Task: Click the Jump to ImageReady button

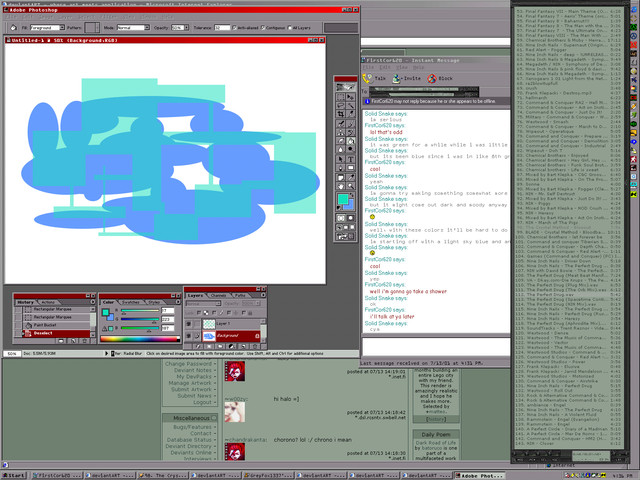Action: coord(345,236)
